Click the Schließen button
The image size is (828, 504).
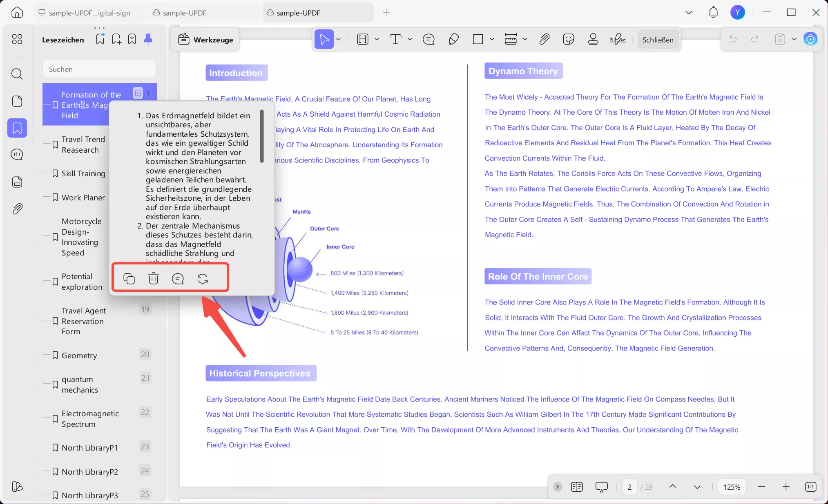coord(658,40)
